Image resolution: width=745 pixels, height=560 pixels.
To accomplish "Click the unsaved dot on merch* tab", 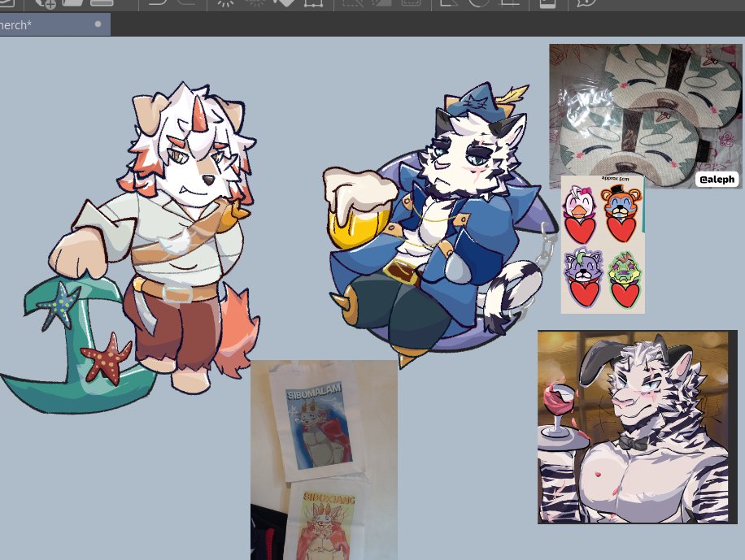I will 98,24.
